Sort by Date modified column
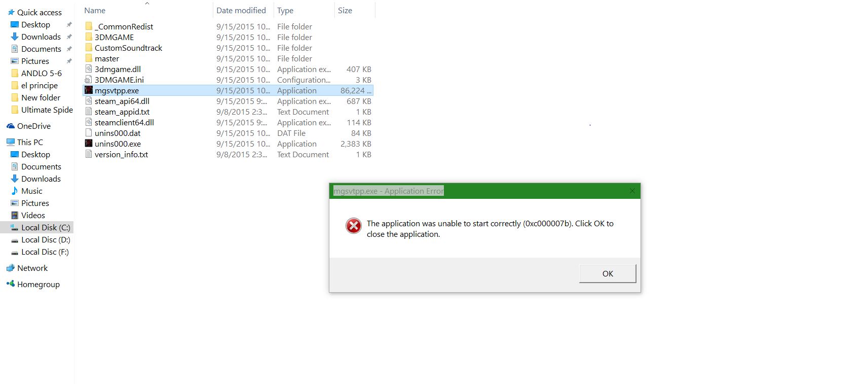Image resolution: width=868 pixels, height=384 pixels. click(241, 10)
